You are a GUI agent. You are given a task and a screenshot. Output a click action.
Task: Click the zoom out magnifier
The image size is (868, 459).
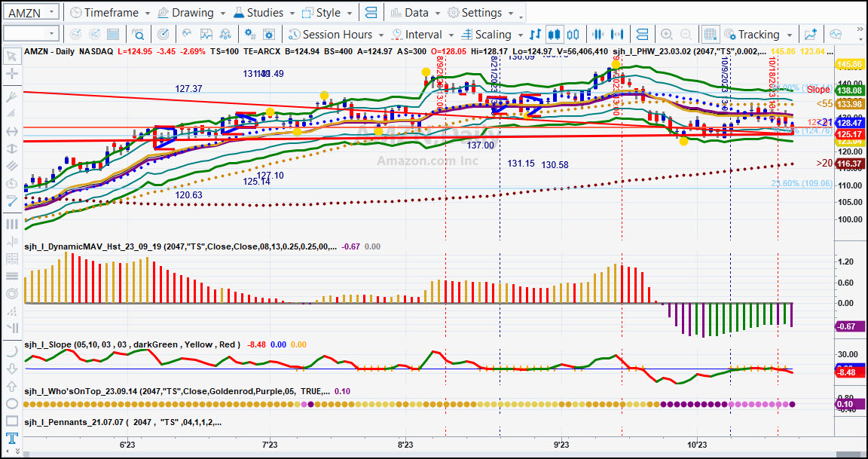[x=686, y=35]
